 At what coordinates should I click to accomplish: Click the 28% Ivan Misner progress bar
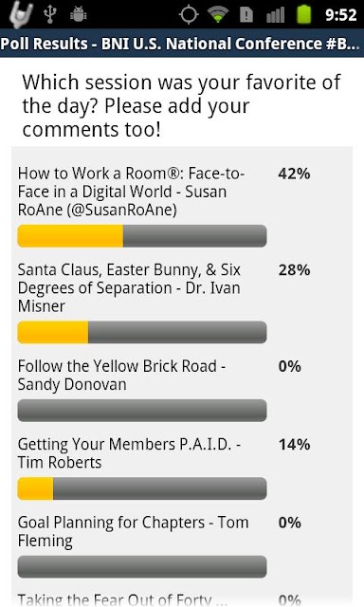tap(142, 332)
